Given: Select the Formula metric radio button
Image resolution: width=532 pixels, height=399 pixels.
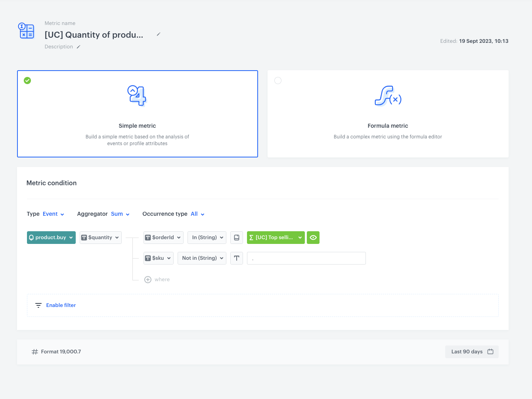Looking at the screenshot, I should coord(278,81).
